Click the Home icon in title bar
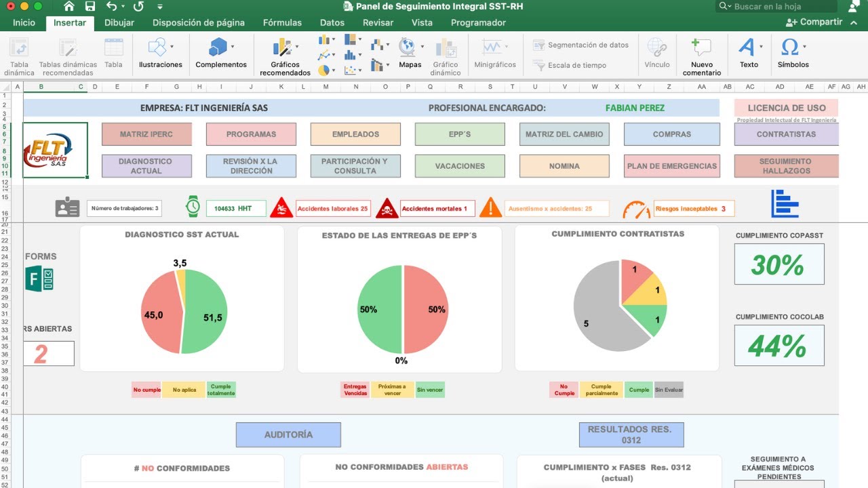The width and height of the screenshot is (868, 488). click(69, 7)
